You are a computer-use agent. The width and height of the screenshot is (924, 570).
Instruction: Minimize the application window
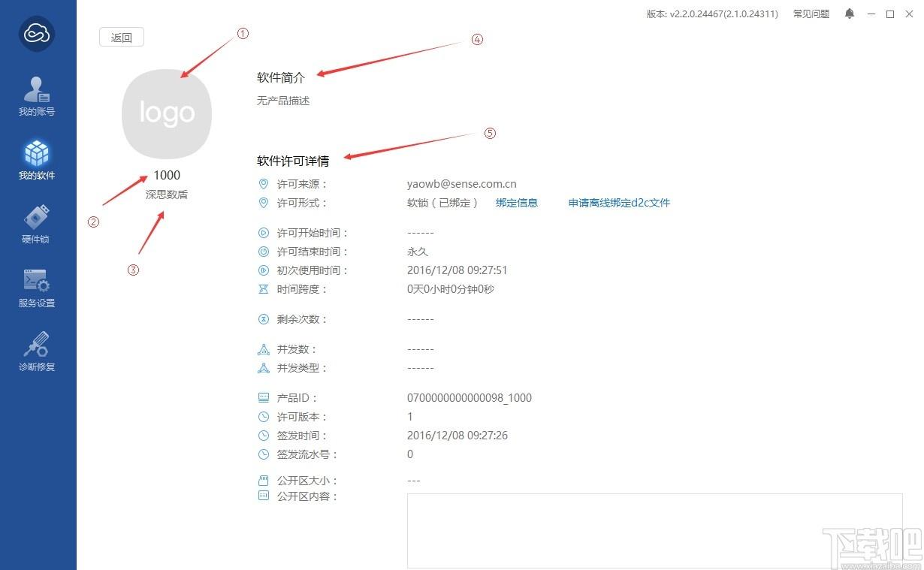pyautogui.click(x=871, y=14)
